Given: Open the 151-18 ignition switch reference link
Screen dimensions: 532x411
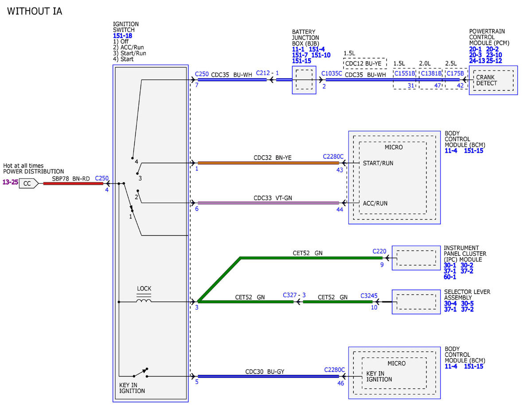Looking at the screenshot, I should click(123, 36).
